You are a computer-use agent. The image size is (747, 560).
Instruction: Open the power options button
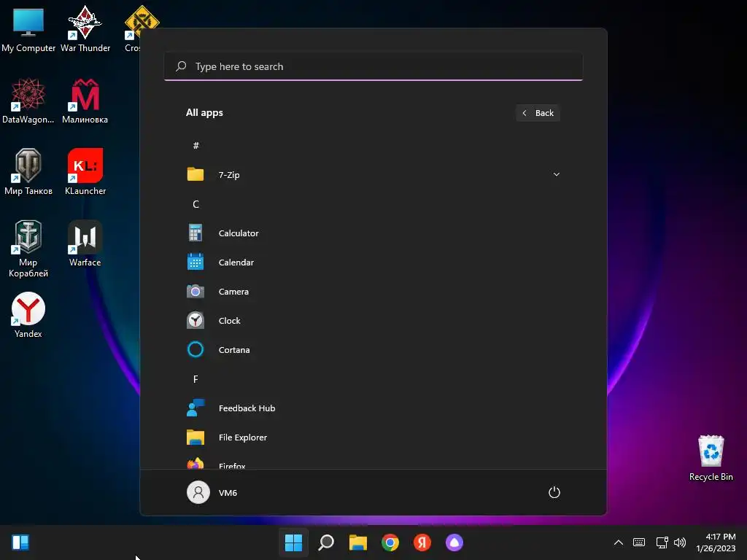click(x=554, y=492)
